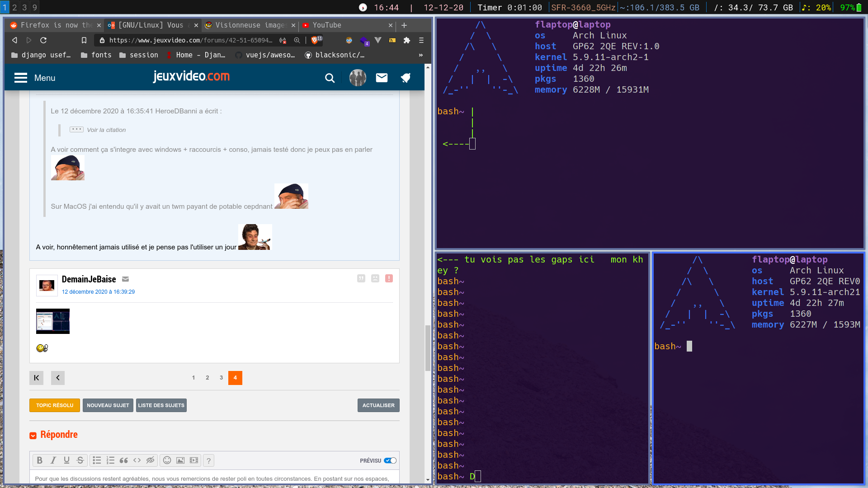Click the Nouveau Sujet button
This screenshot has height=488, width=868.
(x=108, y=405)
